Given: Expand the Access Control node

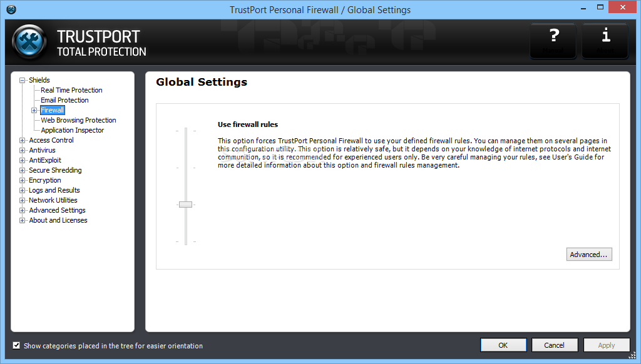Looking at the screenshot, I should point(22,140).
